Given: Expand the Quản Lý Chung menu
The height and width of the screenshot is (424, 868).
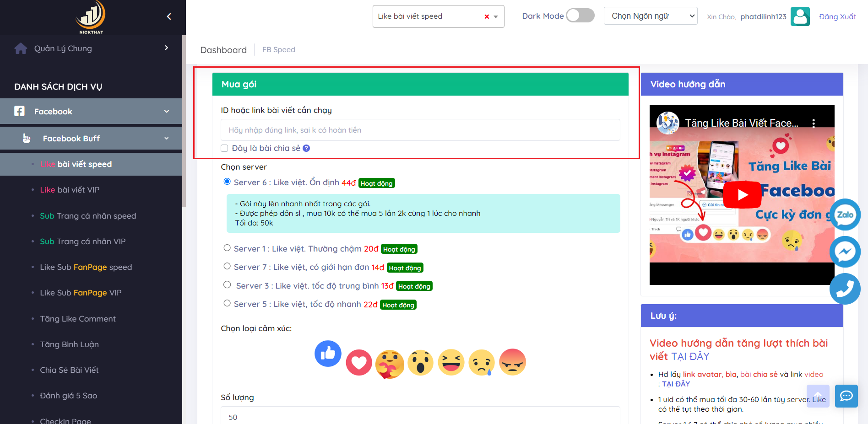Looking at the screenshot, I should pyautogui.click(x=91, y=48).
